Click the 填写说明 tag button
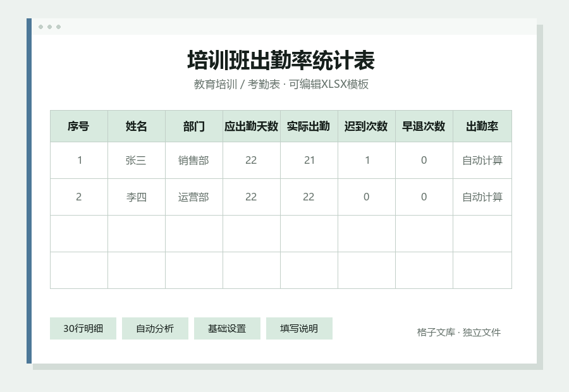 pos(299,329)
